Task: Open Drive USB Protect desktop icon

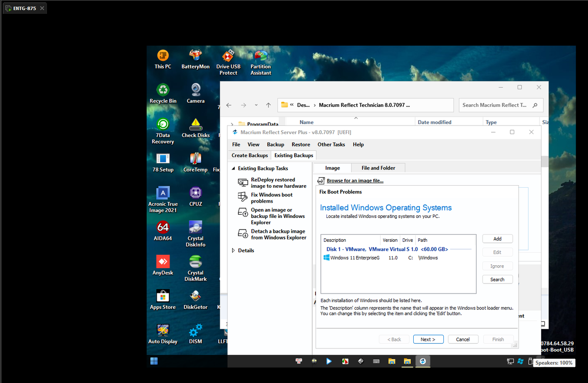Action: (228, 62)
